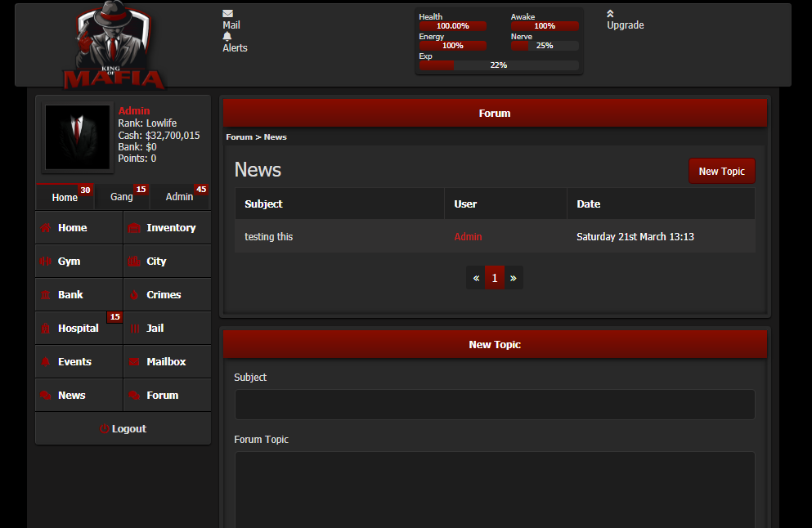Click the Subject column header

pyautogui.click(x=339, y=204)
